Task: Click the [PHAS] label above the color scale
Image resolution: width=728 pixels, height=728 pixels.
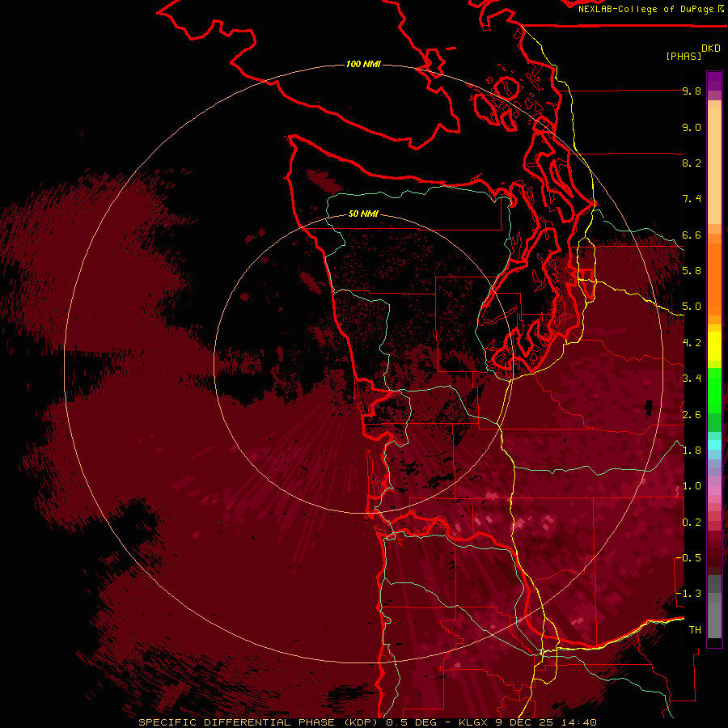Action: coord(684,56)
